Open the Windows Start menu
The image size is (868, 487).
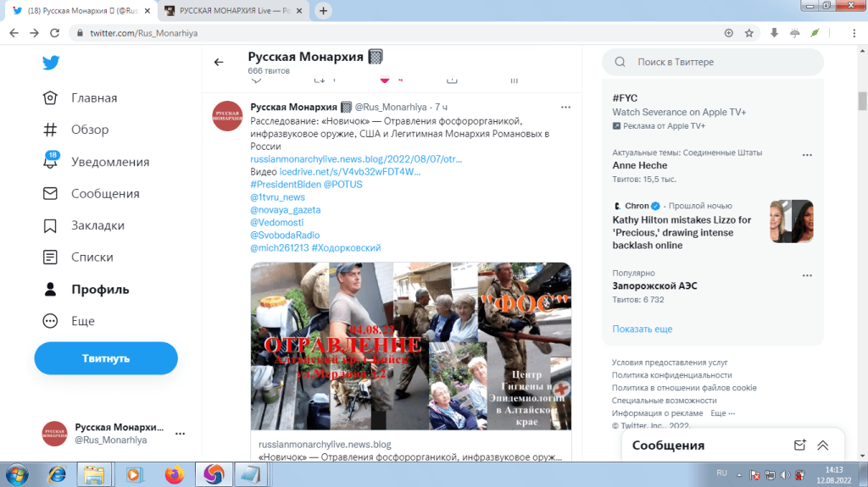(17, 475)
